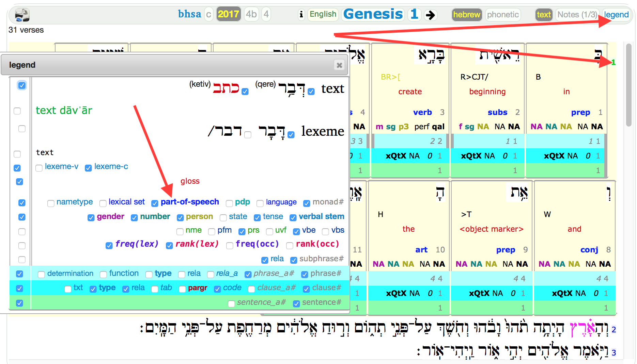637x364 pixels.
Task: Toggle the ketiv text checkbox
Action: pos(245,92)
